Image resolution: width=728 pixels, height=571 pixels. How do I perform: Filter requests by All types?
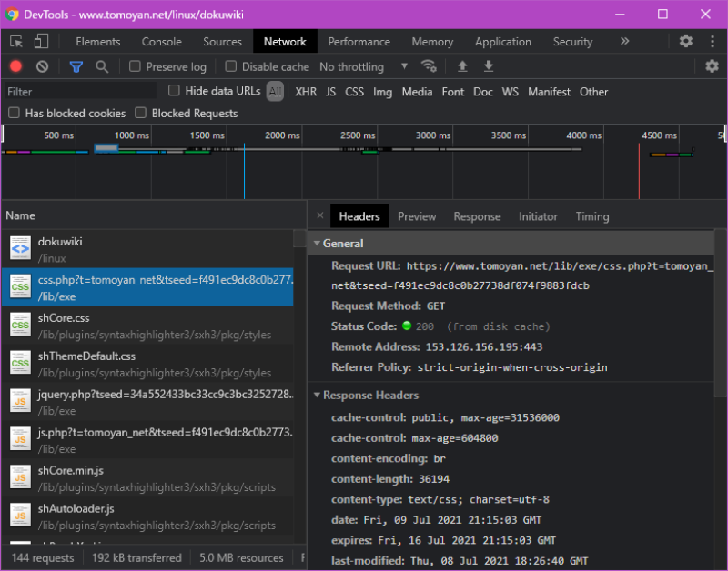point(275,92)
